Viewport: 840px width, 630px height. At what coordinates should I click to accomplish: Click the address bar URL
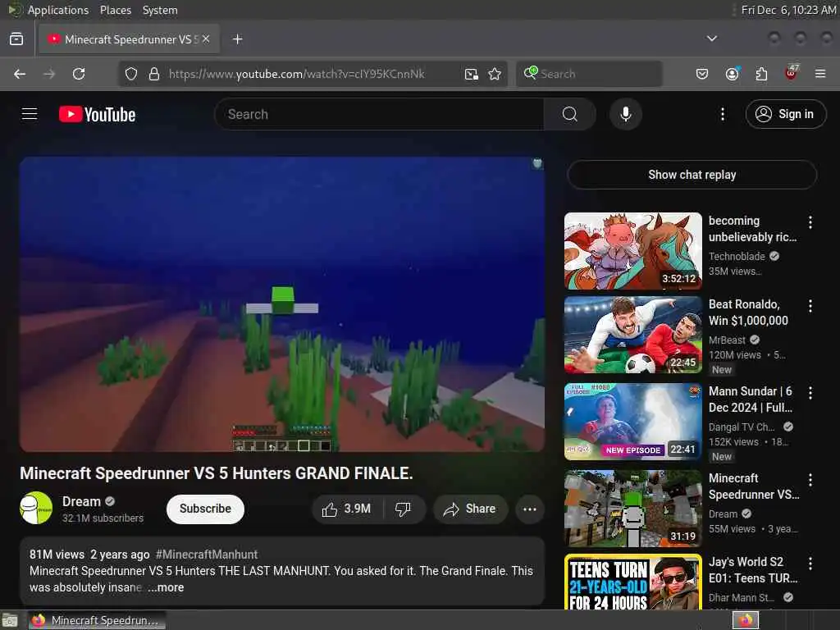(x=296, y=74)
